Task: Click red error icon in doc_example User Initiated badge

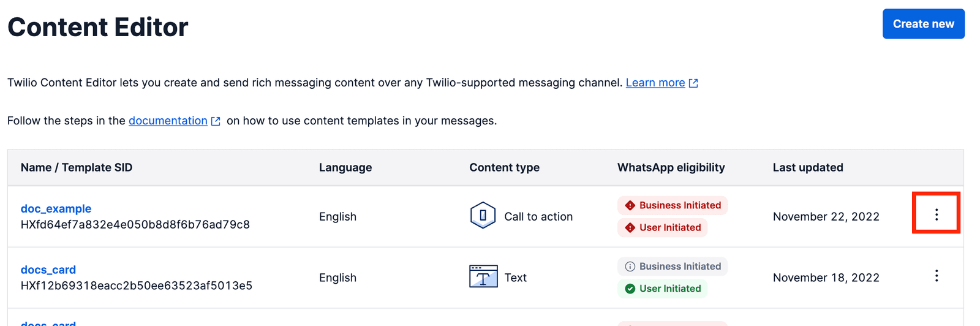Action: (630, 227)
